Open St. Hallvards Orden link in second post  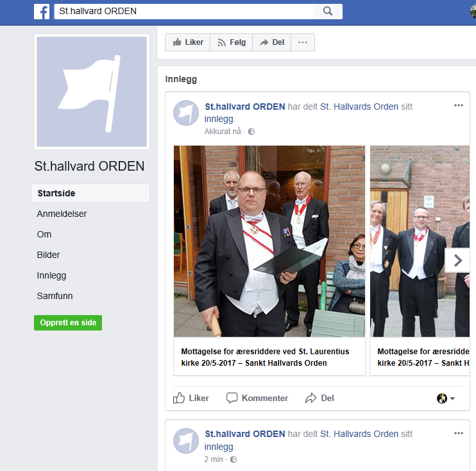coord(359,434)
